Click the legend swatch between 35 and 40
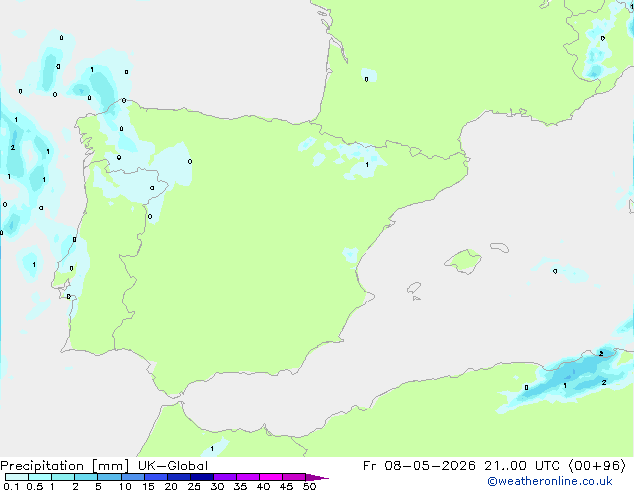This screenshot has height=490, width=634. pyautogui.click(x=247, y=477)
